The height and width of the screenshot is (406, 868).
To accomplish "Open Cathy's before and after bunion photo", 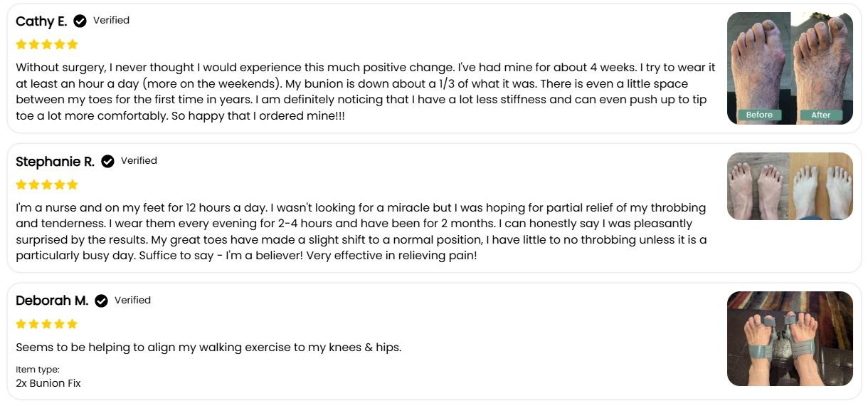I will pyautogui.click(x=790, y=68).
